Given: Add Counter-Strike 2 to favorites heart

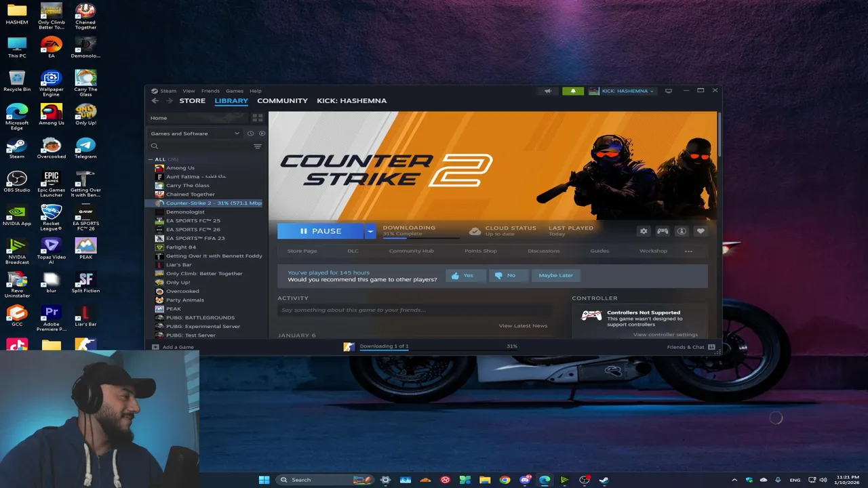Looking at the screenshot, I should (701, 231).
